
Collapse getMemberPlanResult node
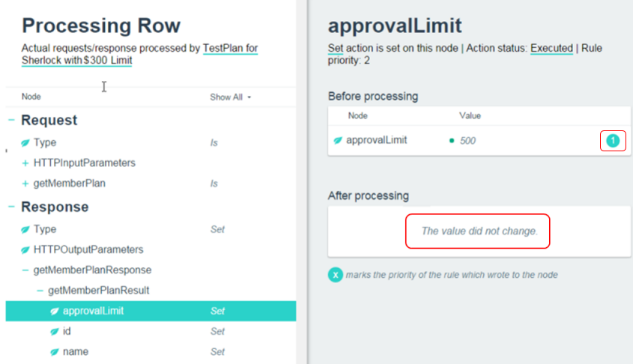point(40,290)
